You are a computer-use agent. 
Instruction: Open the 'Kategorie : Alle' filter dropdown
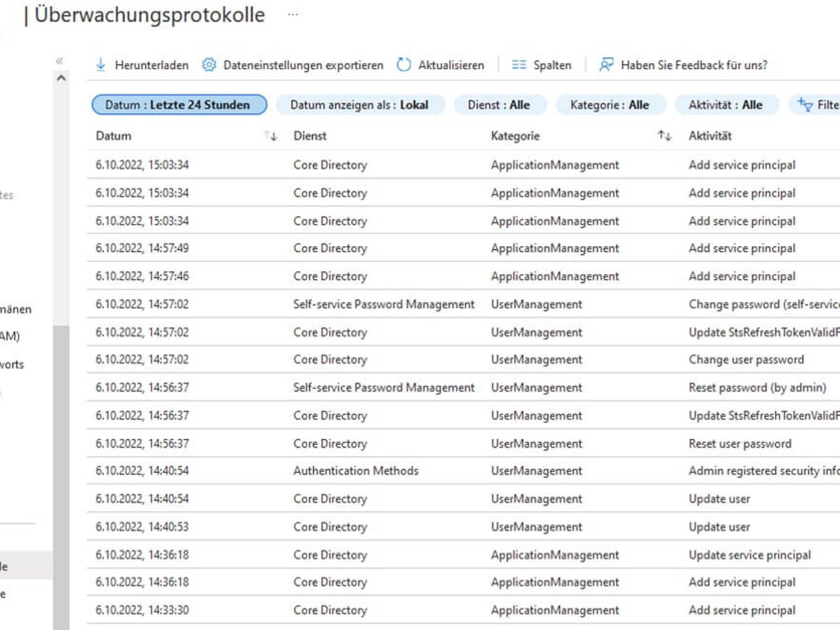click(x=611, y=105)
